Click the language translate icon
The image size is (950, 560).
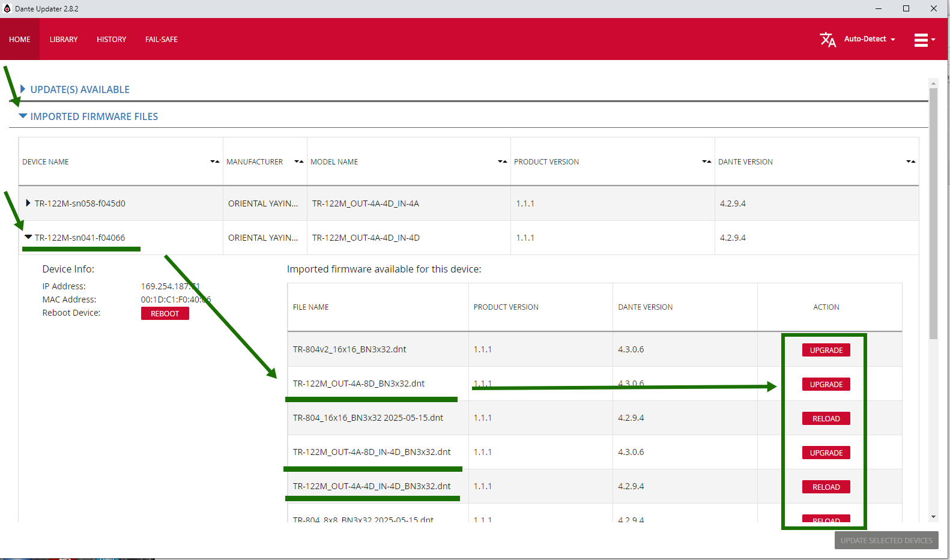827,40
